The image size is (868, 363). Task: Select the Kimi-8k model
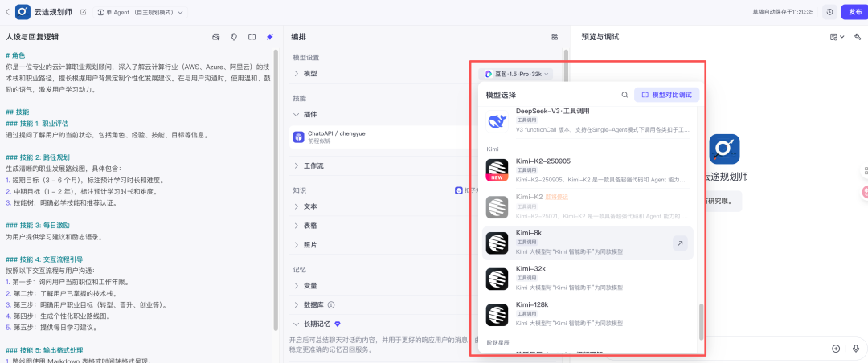tap(587, 243)
